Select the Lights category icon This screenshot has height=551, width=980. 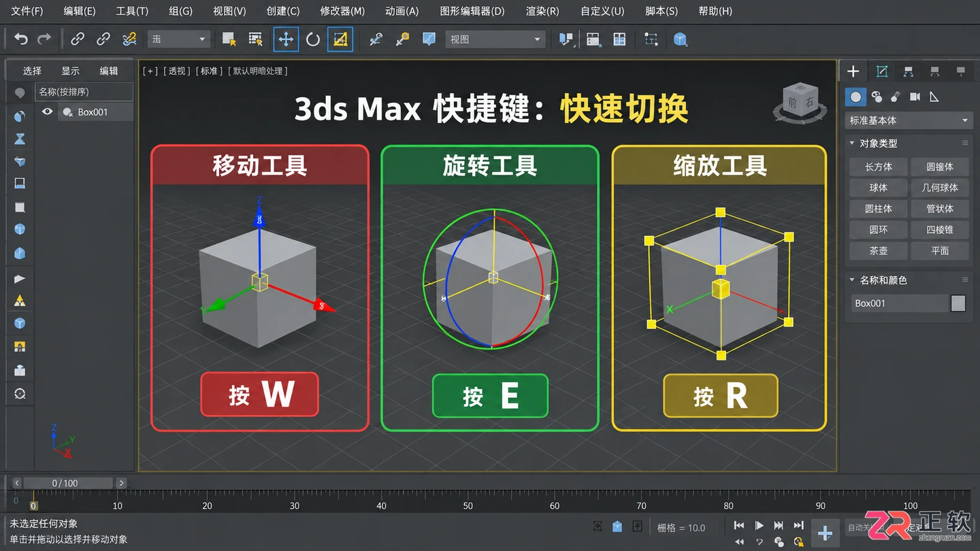tap(896, 97)
